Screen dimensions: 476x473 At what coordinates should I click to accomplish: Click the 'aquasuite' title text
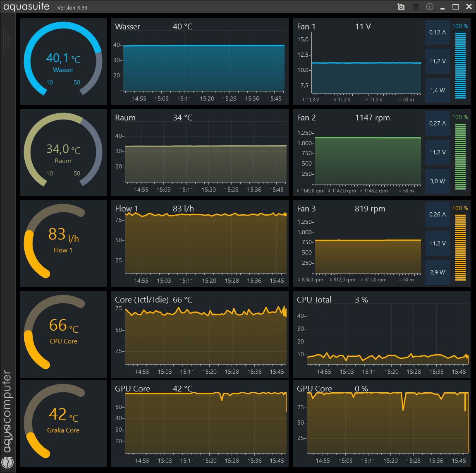[26, 7]
